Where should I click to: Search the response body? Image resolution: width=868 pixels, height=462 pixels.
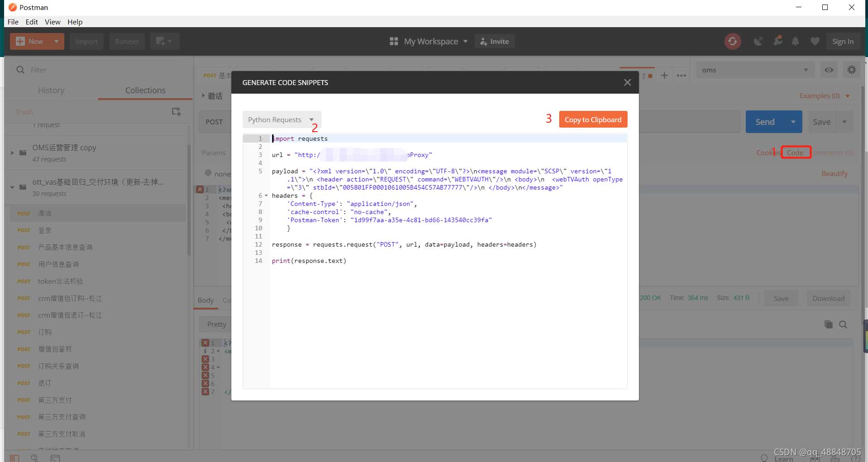click(843, 324)
